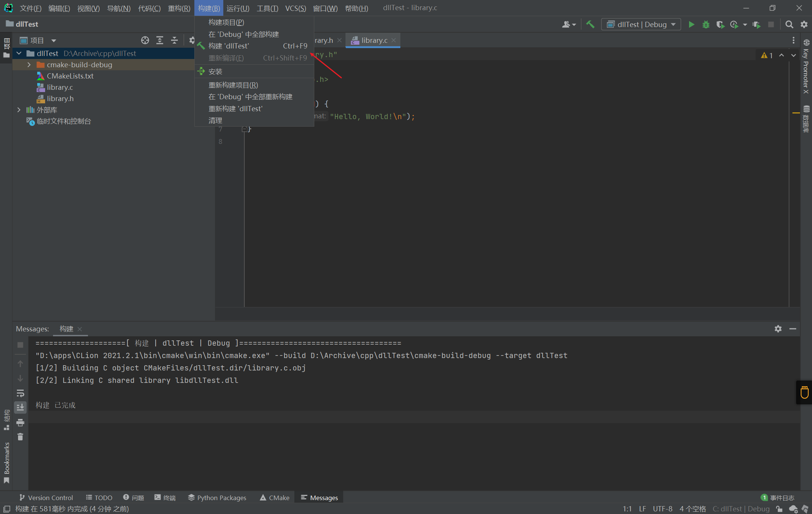Toggle read-only lock icon in status bar

[x=779, y=509]
